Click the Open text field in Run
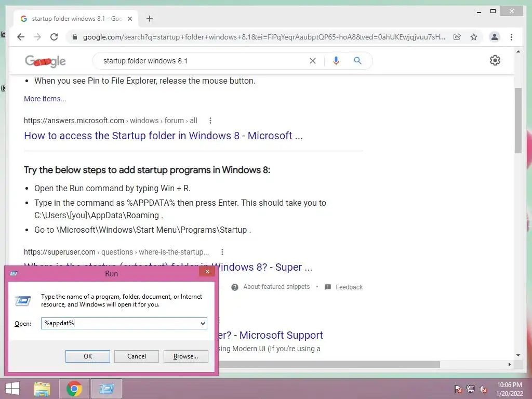532x399 pixels. click(x=121, y=323)
